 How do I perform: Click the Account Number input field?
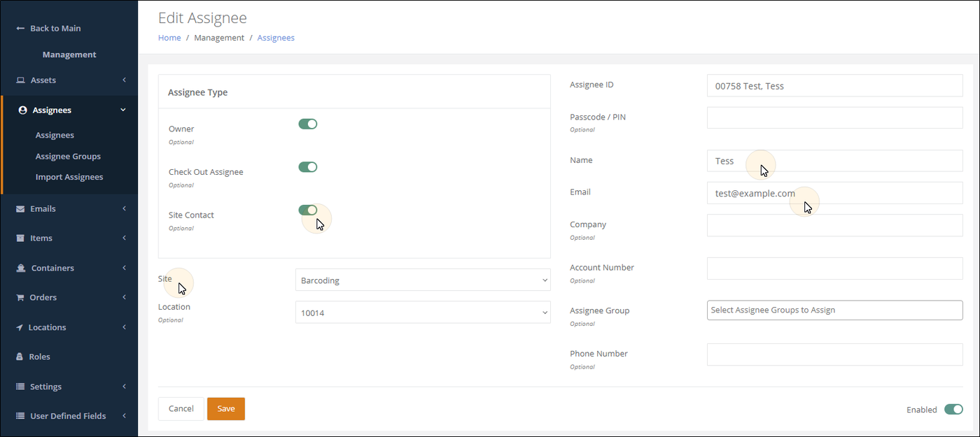click(835, 268)
